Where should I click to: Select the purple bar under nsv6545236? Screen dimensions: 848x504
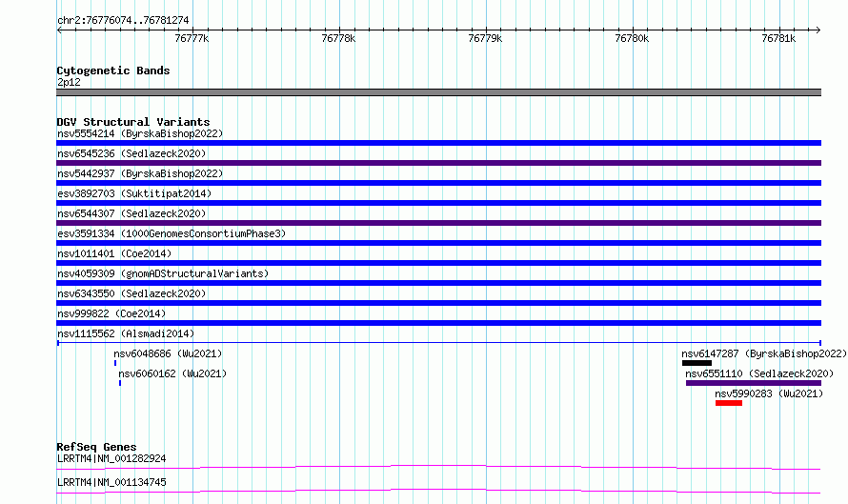point(438,163)
